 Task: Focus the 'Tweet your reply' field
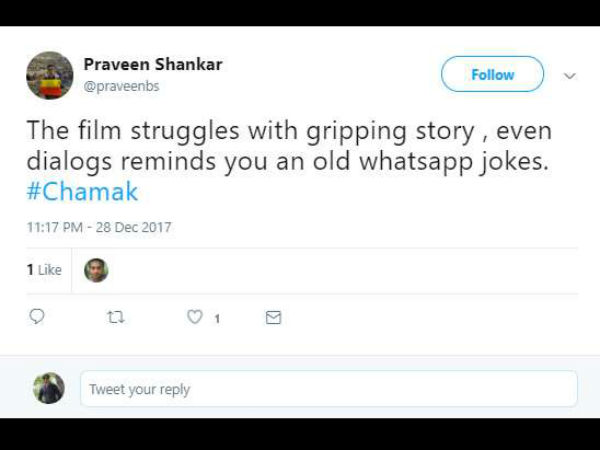[328, 389]
